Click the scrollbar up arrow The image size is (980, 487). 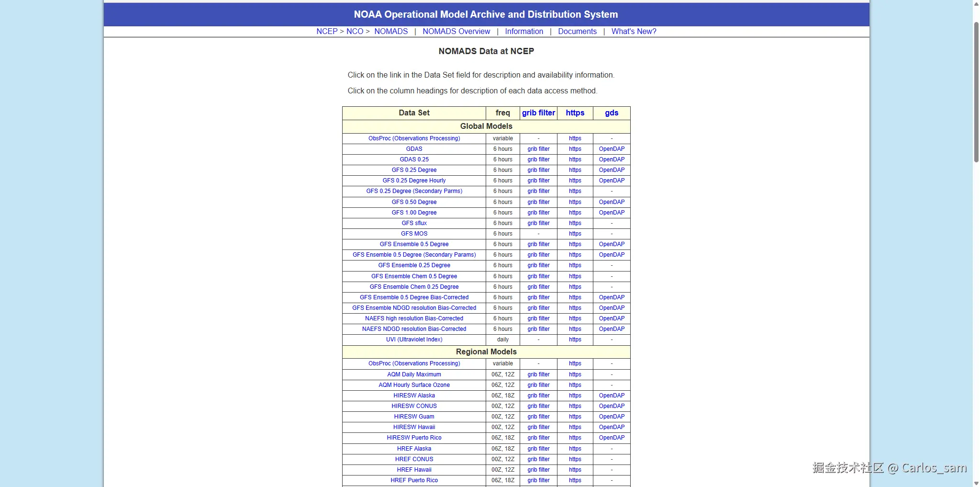976,4
